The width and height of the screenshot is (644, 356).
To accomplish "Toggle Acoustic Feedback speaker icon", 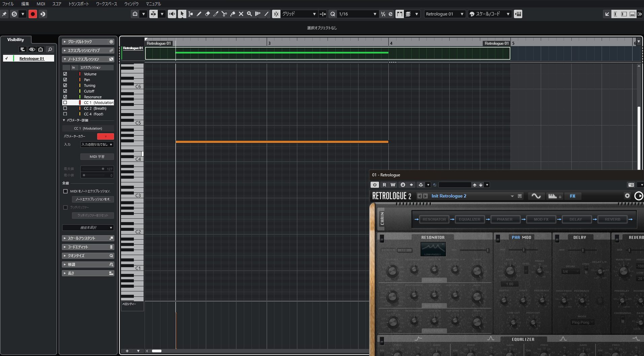I will pos(172,14).
